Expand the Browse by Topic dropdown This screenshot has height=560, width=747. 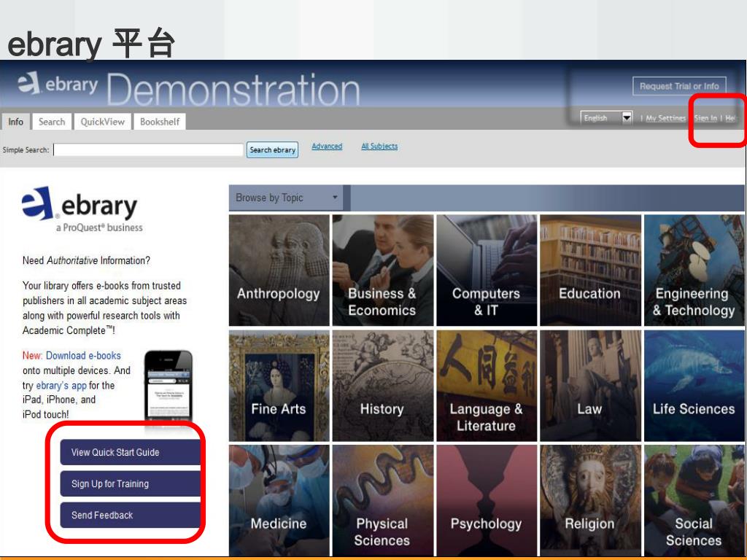coord(287,198)
